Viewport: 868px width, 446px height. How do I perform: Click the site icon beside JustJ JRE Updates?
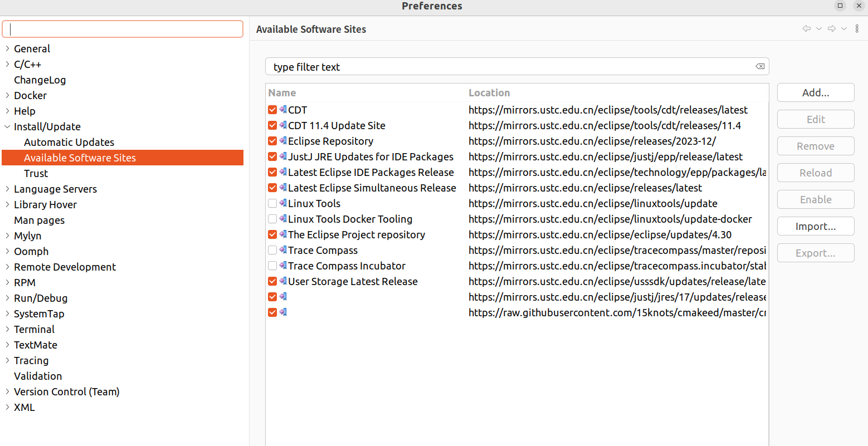coord(283,156)
